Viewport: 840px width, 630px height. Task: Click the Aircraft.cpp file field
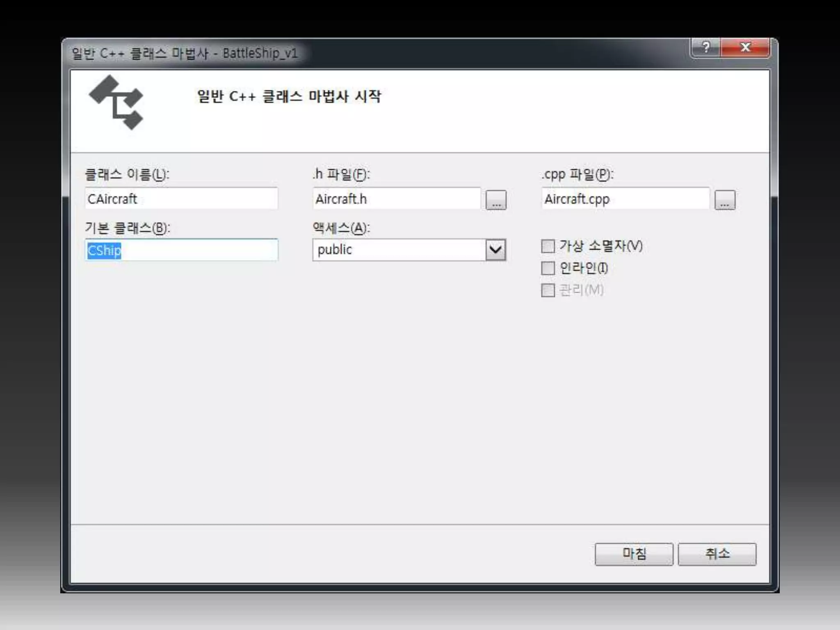pos(625,199)
